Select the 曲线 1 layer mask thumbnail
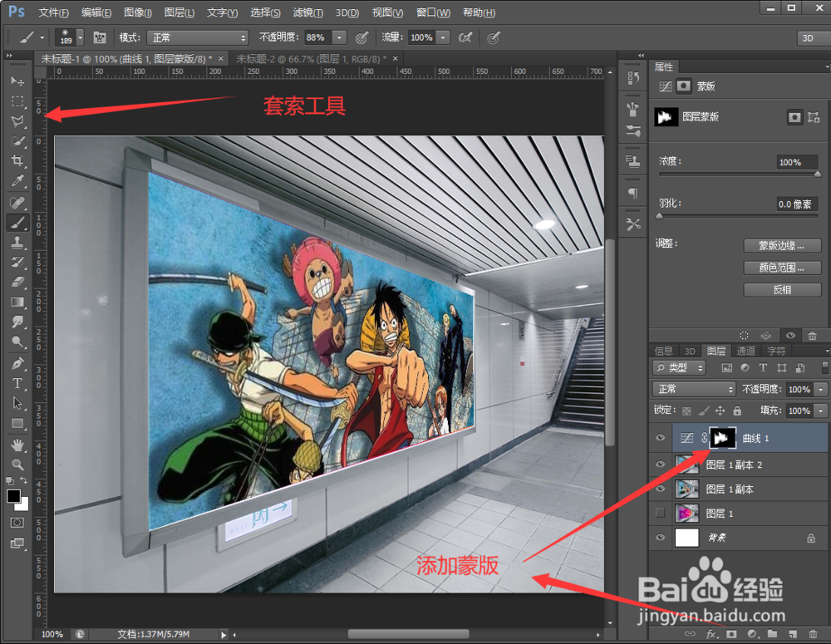The height and width of the screenshot is (644, 831). pos(722,438)
